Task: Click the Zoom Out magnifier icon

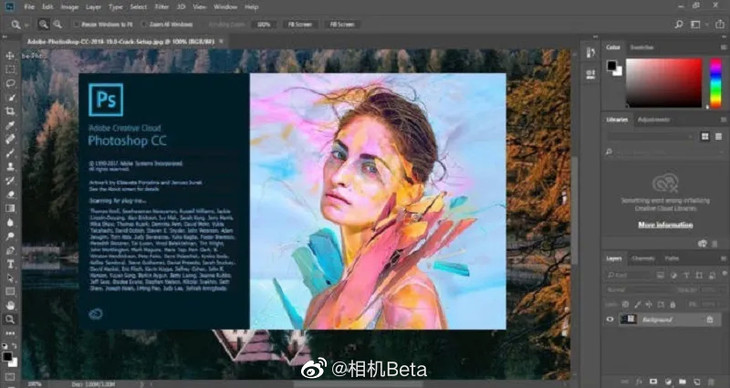Action: click(57, 24)
